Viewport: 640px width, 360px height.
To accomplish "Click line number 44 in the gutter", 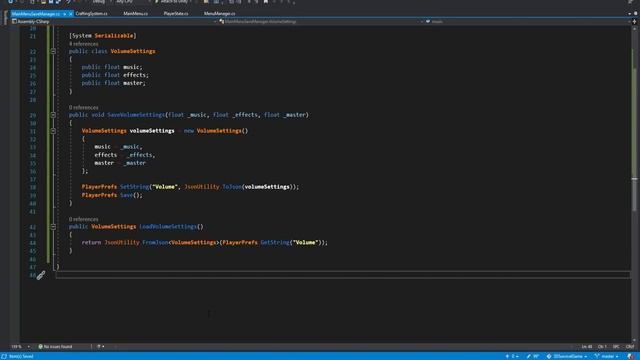I will [x=33, y=243].
